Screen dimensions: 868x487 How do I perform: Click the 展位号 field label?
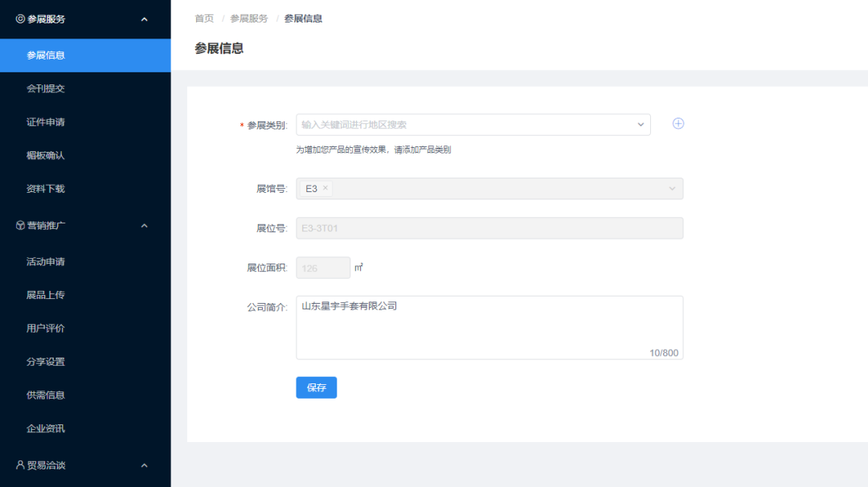[x=272, y=228]
